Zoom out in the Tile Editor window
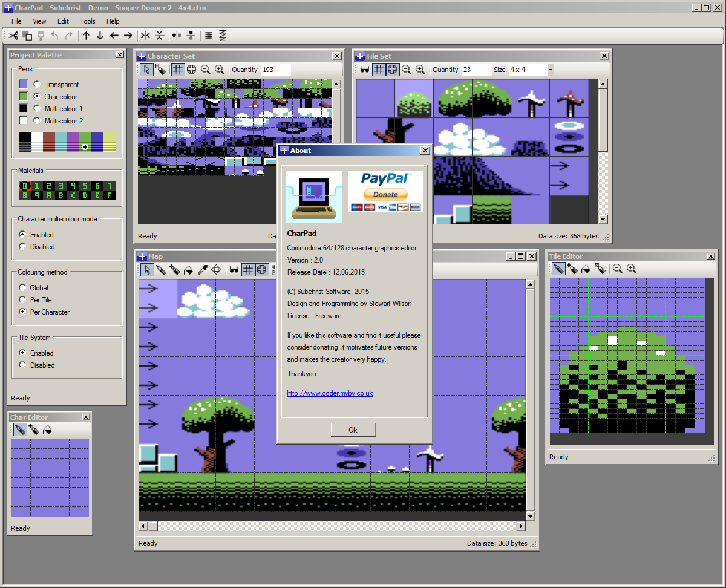The image size is (726, 588). (617, 269)
